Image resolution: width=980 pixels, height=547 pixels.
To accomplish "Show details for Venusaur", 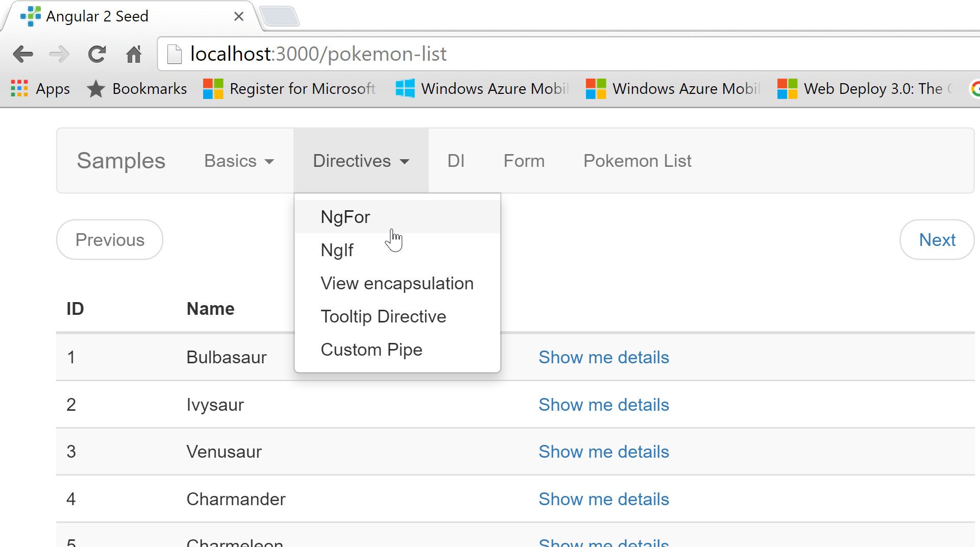I will [x=604, y=452].
